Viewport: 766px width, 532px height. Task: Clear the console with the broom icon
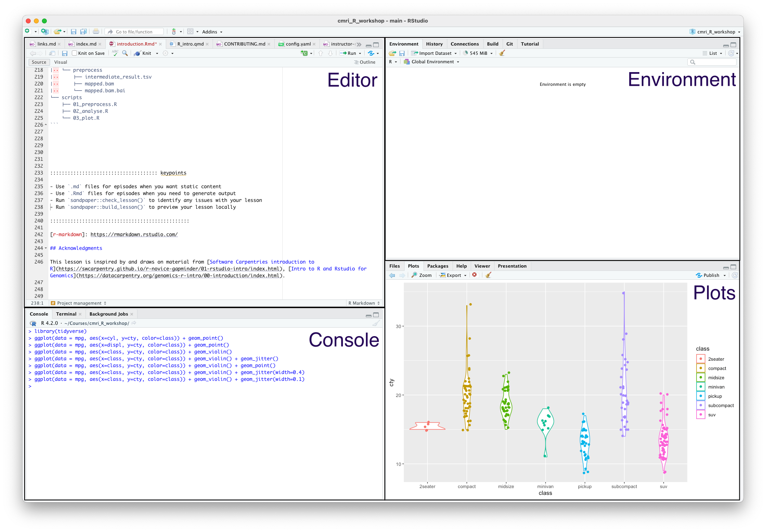click(x=376, y=323)
